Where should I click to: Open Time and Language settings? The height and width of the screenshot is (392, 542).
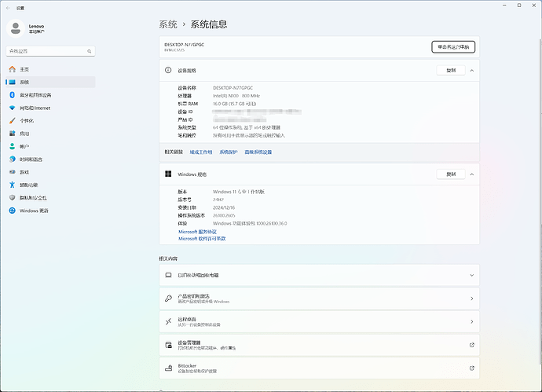pyautogui.click(x=31, y=159)
